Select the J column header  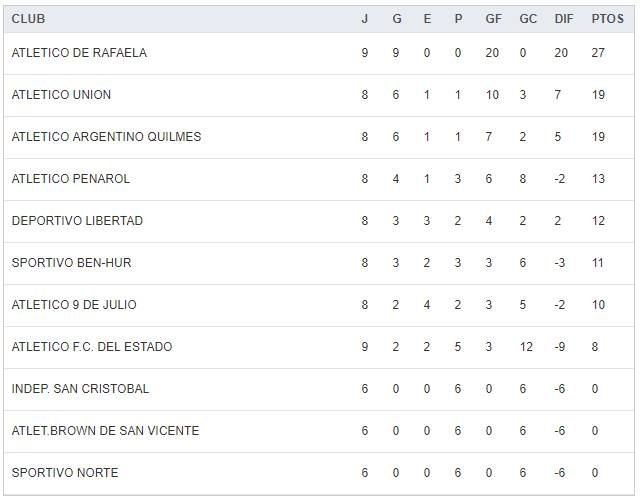click(365, 19)
